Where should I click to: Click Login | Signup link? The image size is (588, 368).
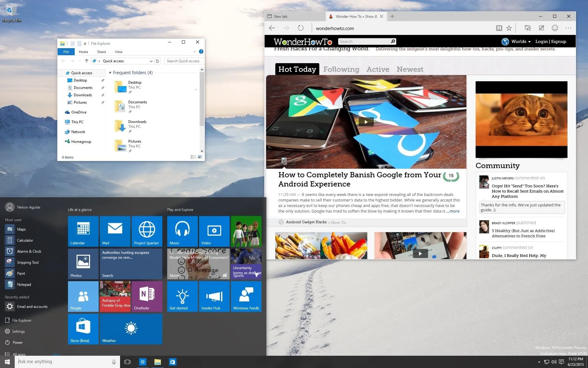[x=551, y=41]
